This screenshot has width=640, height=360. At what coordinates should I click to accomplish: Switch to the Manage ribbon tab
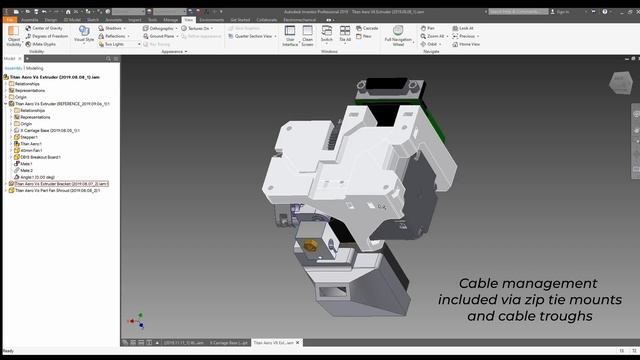[x=171, y=20]
